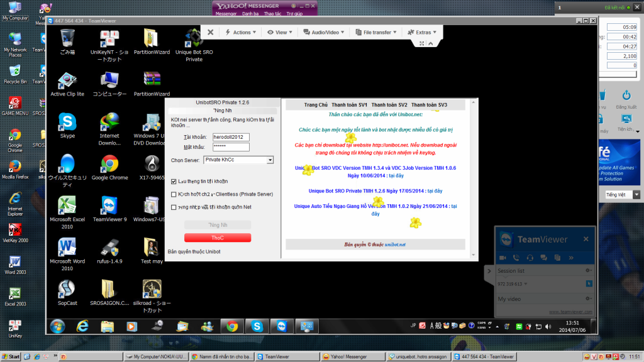Viewport: 644px width, 362px height.
Task: Enable the Clientless (Private Server) checkbox
Action: pos(174,195)
